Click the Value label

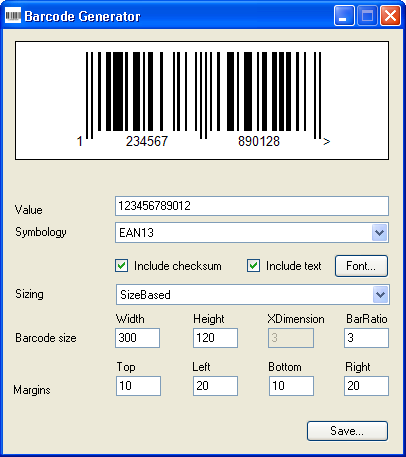[29, 210]
